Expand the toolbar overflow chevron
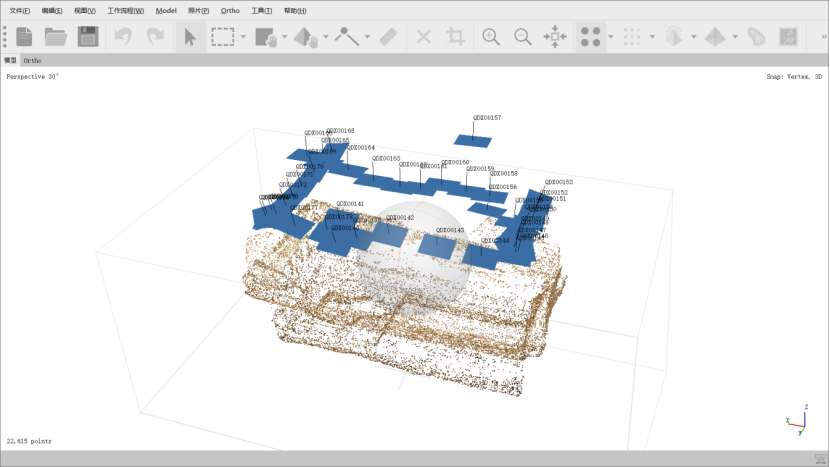This screenshot has height=467, width=830. (824, 37)
